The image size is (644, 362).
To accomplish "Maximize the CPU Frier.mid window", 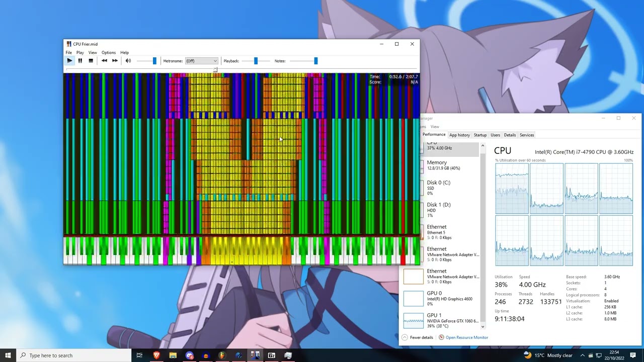I will (396, 44).
